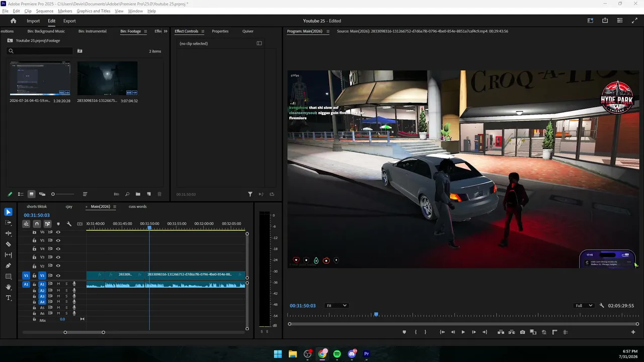Solo audio track A2
The width and height of the screenshot is (644, 362).
click(66, 291)
